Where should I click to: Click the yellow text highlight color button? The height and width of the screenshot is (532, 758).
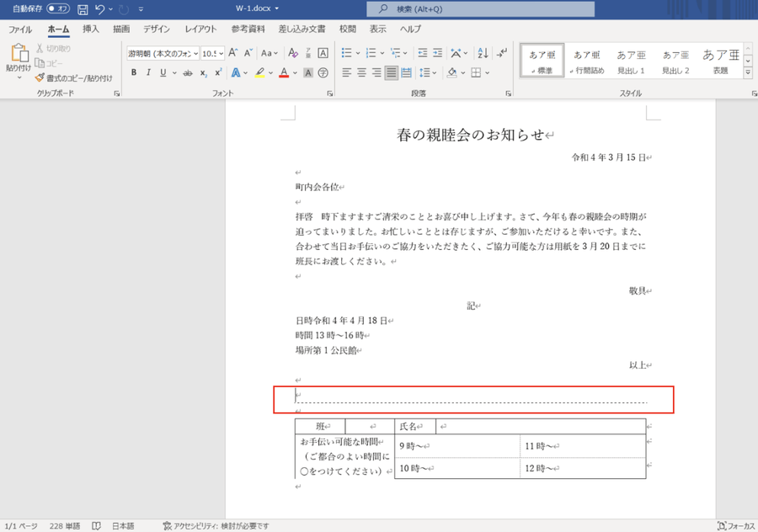tap(260, 73)
